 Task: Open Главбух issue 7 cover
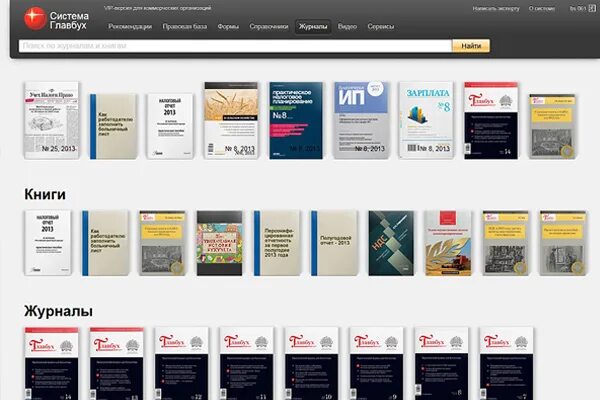(x=507, y=364)
